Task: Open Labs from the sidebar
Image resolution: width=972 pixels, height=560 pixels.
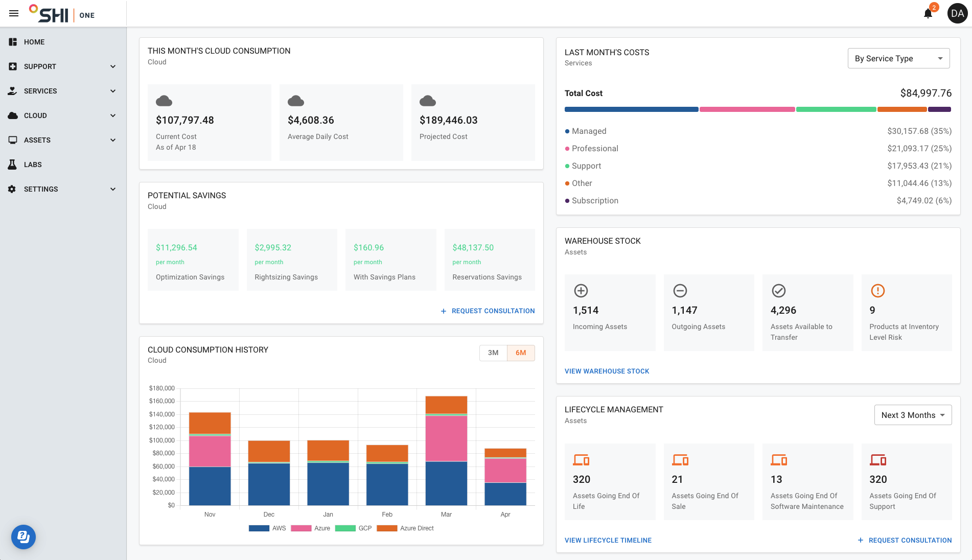Action: pyautogui.click(x=33, y=165)
